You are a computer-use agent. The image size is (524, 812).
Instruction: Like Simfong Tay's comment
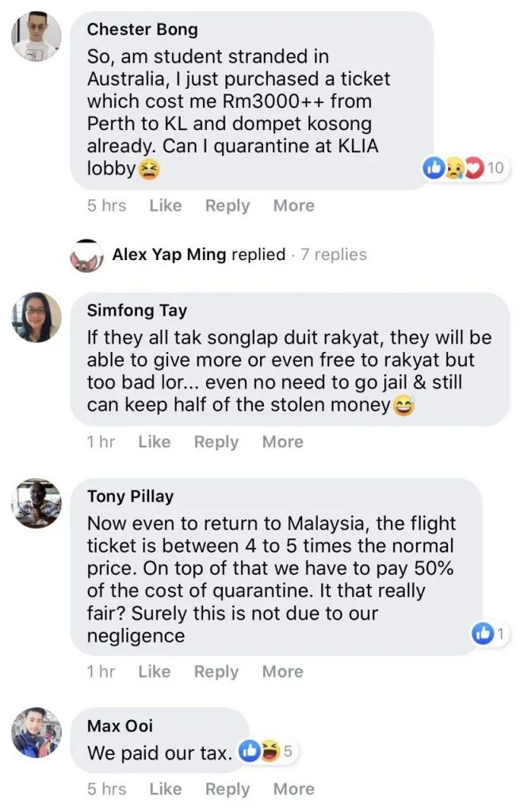[x=154, y=442]
